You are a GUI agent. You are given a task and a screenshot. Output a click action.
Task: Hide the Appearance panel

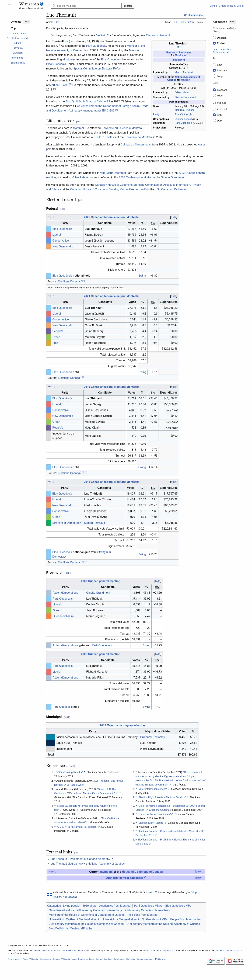point(232,22)
